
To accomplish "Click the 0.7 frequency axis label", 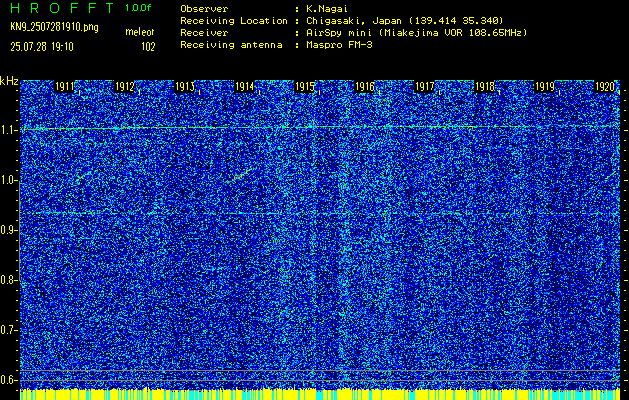I will (x=9, y=330).
